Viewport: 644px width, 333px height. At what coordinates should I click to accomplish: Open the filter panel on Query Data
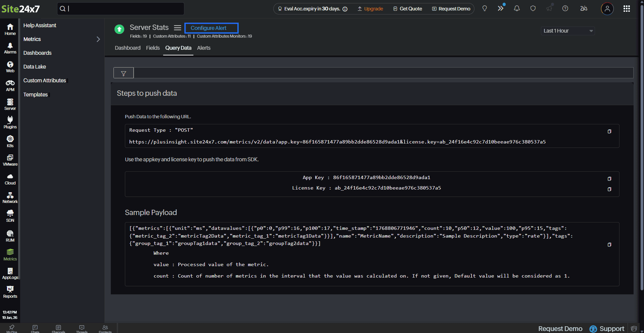pos(123,73)
